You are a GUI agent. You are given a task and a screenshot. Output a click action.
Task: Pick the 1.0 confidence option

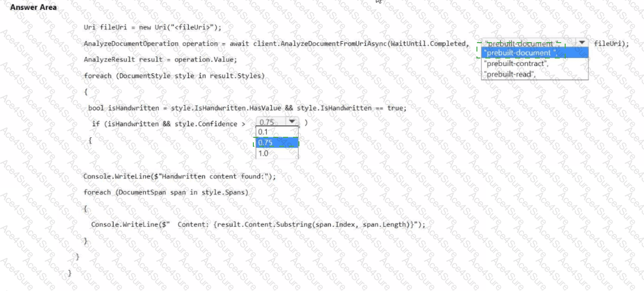point(277,153)
